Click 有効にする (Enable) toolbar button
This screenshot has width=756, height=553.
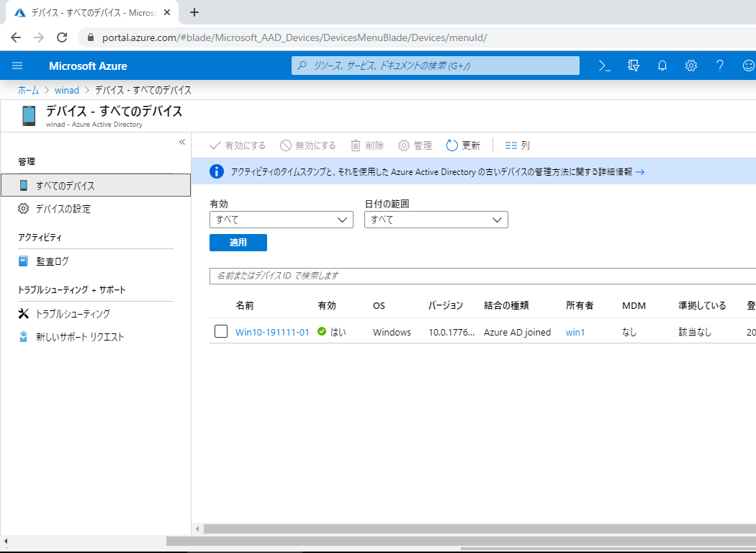tap(238, 145)
